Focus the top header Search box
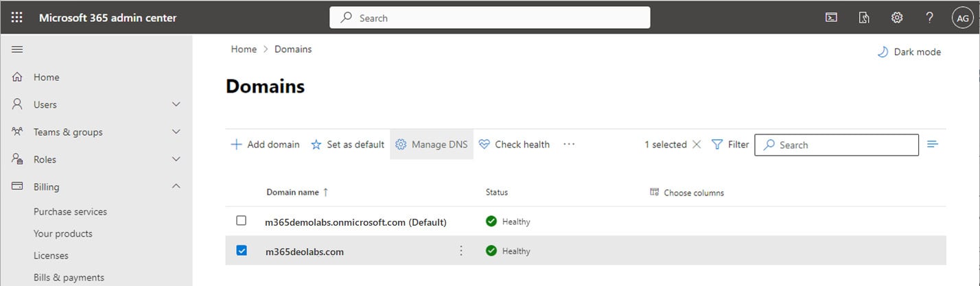 490,18
